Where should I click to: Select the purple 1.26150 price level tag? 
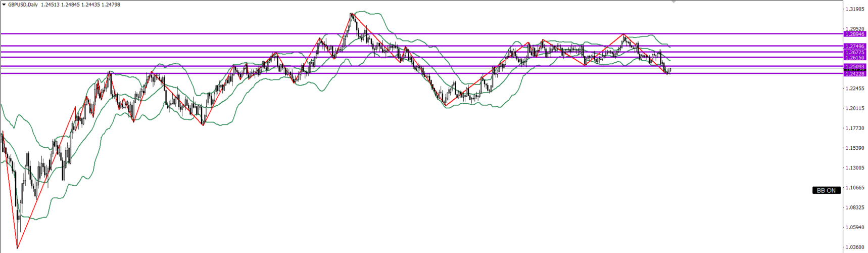tap(855, 58)
